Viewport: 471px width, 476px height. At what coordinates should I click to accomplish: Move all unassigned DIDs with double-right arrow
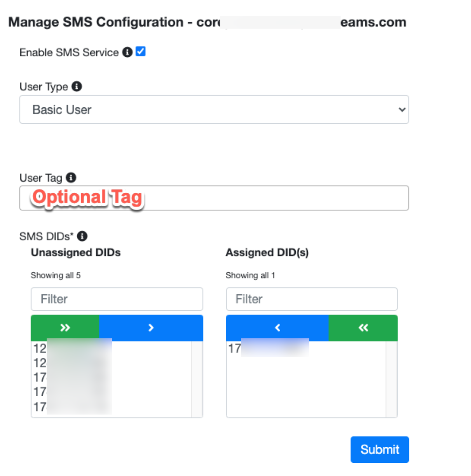(65, 328)
